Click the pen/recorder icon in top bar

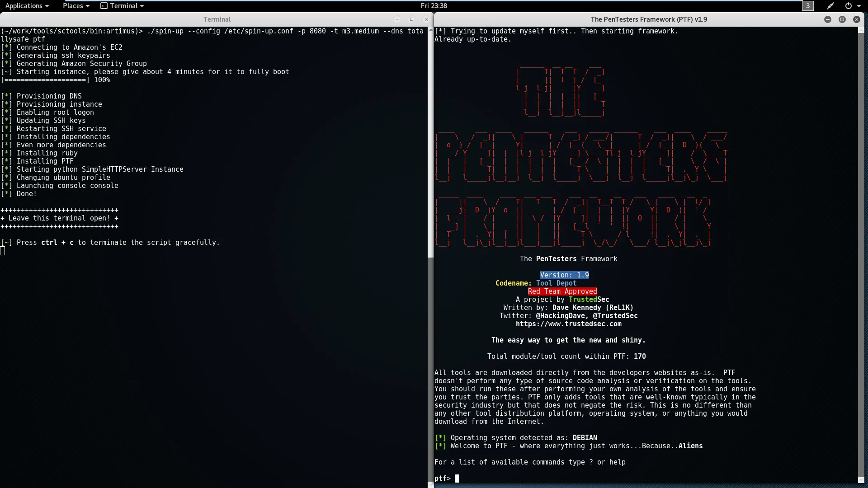tap(830, 6)
